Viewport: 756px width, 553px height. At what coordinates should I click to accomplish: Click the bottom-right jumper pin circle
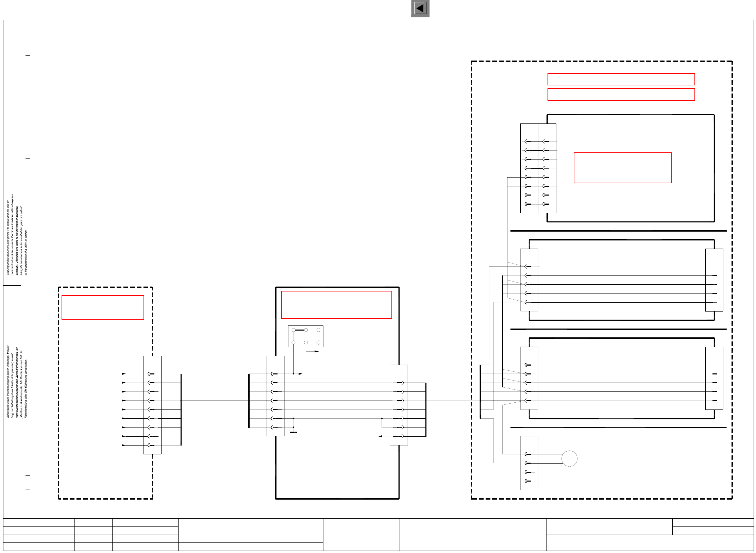tap(318, 342)
